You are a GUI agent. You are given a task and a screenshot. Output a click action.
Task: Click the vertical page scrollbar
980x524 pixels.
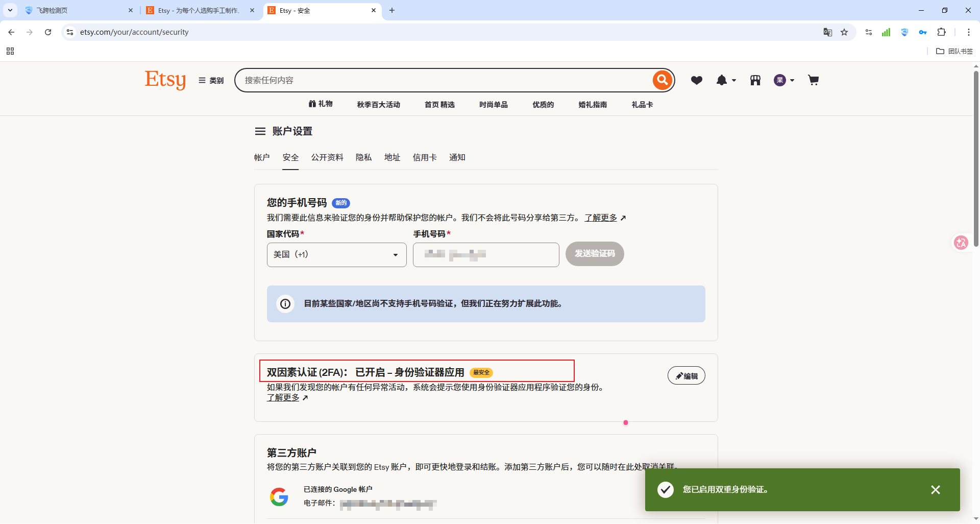coord(976,158)
